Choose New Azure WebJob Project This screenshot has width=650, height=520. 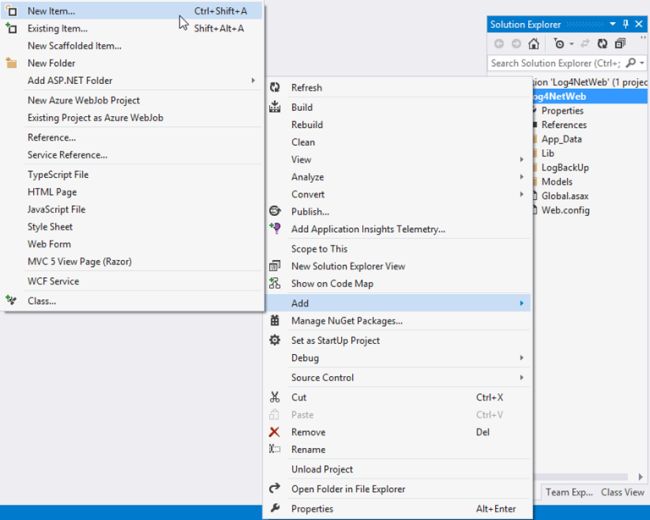click(133, 100)
